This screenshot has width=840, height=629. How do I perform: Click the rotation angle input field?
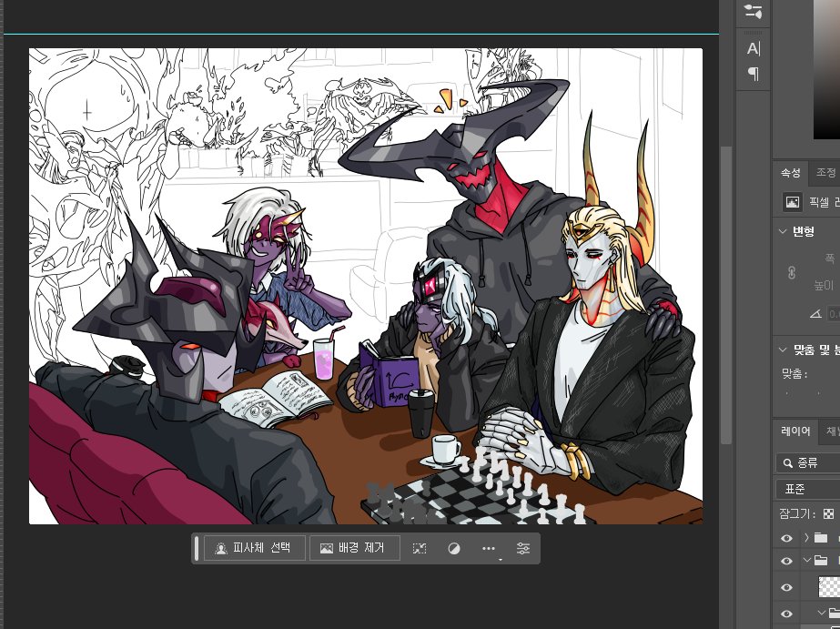[x=834, y=313]
